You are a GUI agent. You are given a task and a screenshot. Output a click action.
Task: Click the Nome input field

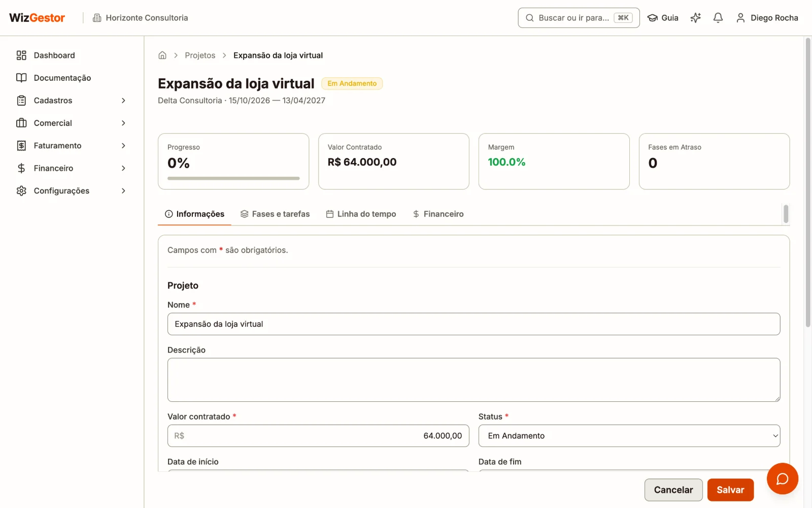coord(473,324)
